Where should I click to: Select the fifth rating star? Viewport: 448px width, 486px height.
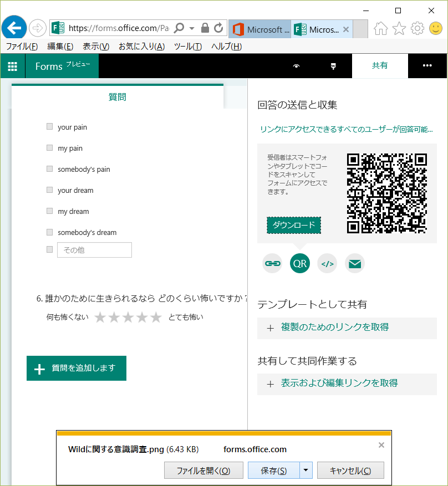tap(156, 317)
